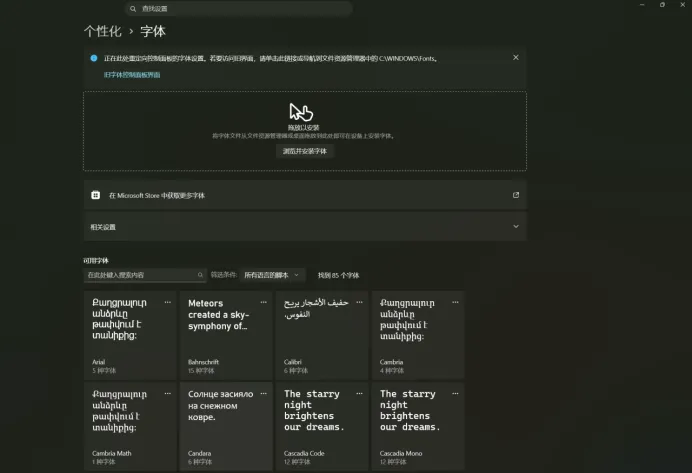Click magnifier icon in fonts search box
The image size is (692, 473).
tap(200, 275)
